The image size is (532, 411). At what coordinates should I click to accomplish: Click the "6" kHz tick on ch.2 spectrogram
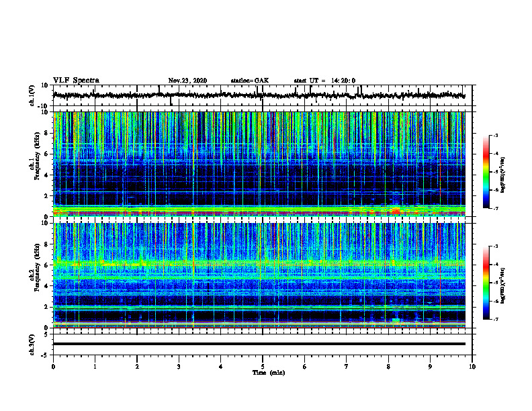pyautogui.click(x=46, y=265)
